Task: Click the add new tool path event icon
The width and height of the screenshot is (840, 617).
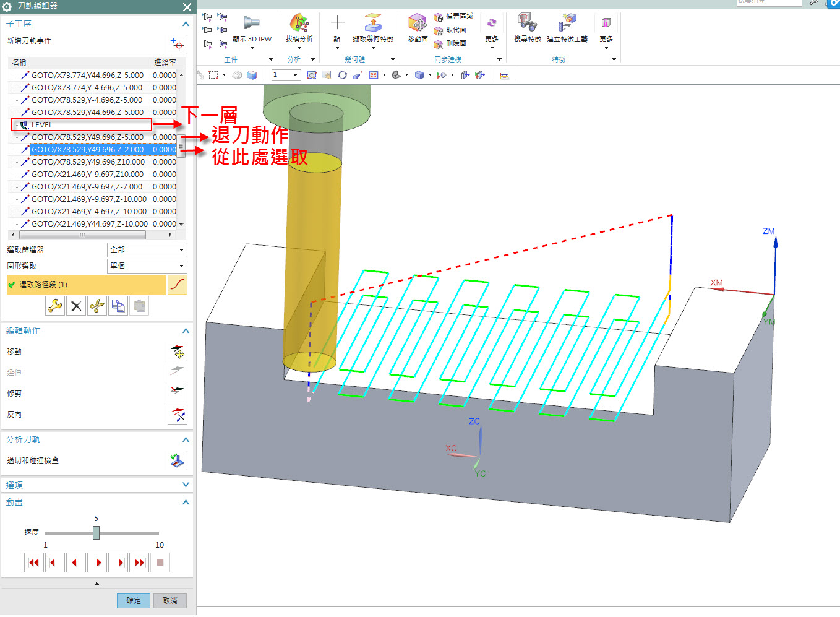Action: 178,45
